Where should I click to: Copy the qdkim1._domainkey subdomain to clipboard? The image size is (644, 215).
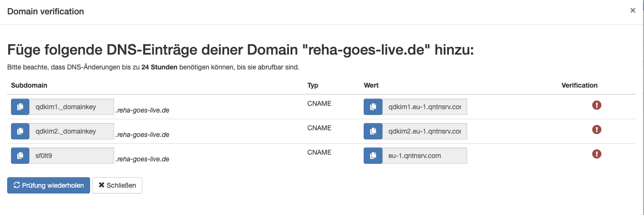tap(20, 107)
